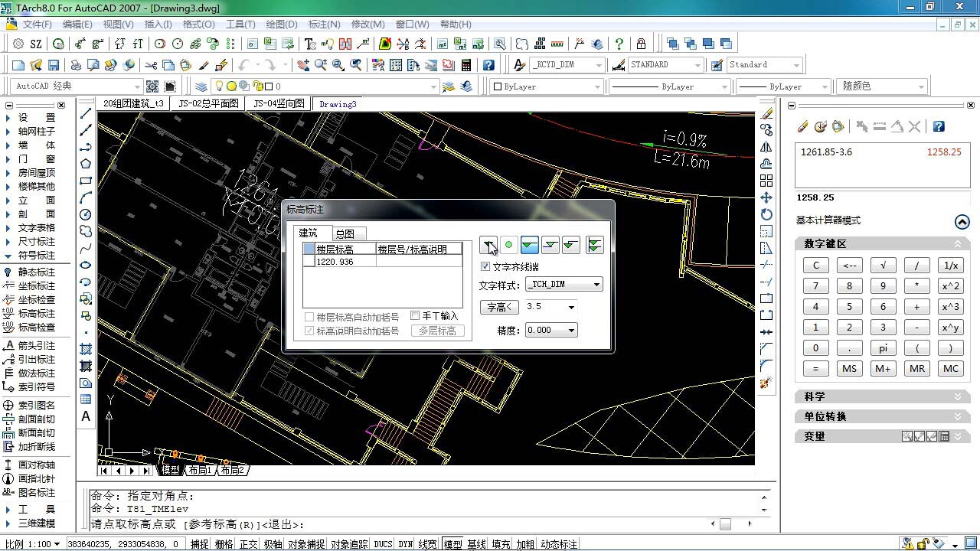Viewport: 980px width, 551px height.
Task: Open the 字高 3.5 dropdown
Action: tap(550, 307)
